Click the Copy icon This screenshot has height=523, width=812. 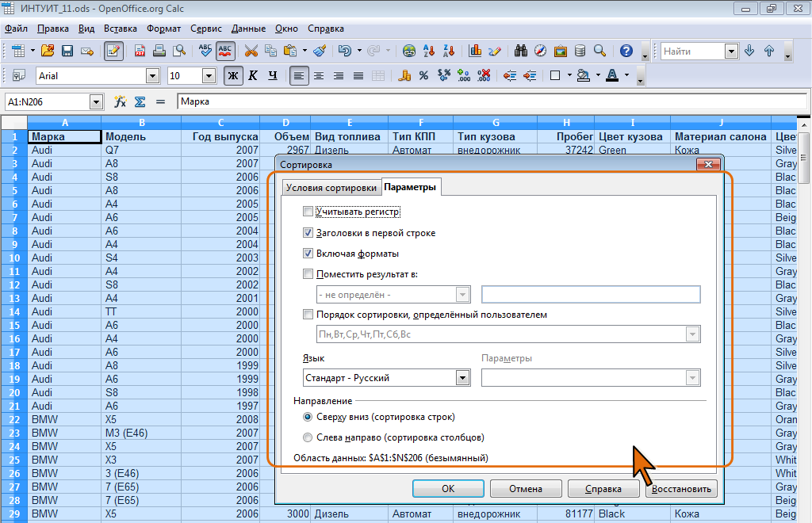pyautogui.click(x=271, y=51)
